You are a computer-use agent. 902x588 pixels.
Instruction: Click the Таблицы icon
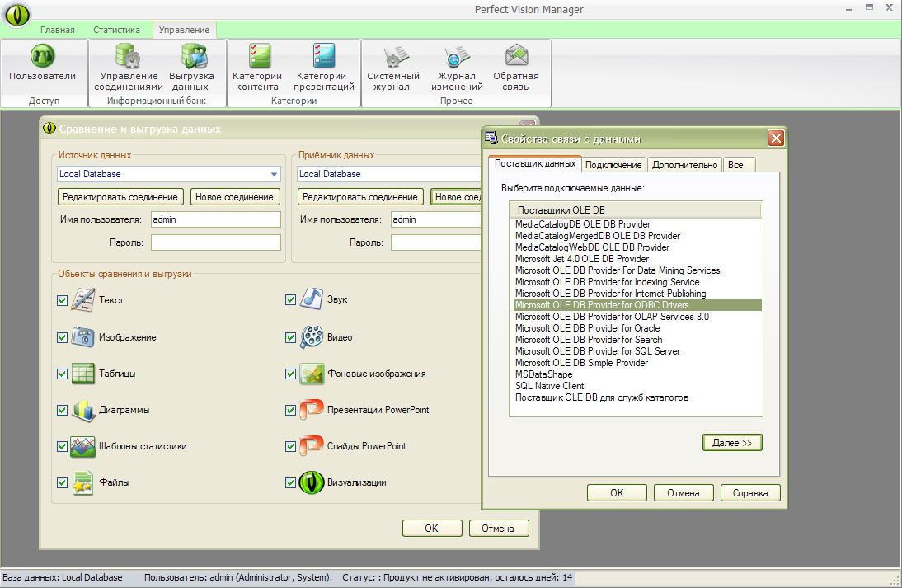(x=82, y=374)
